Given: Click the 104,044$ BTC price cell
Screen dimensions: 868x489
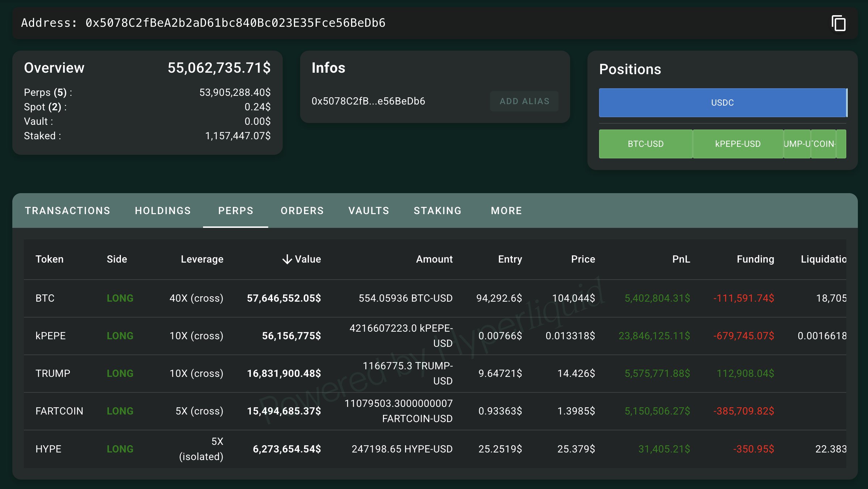Looking at the screenshot, I should 574,298.
